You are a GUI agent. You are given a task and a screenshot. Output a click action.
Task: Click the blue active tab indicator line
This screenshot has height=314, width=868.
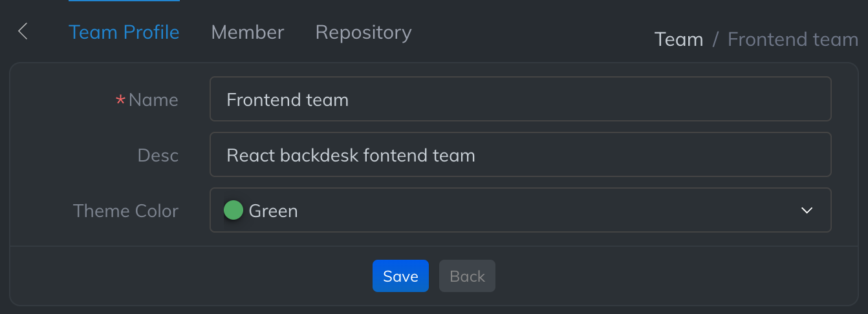click(x=124, y=1)
